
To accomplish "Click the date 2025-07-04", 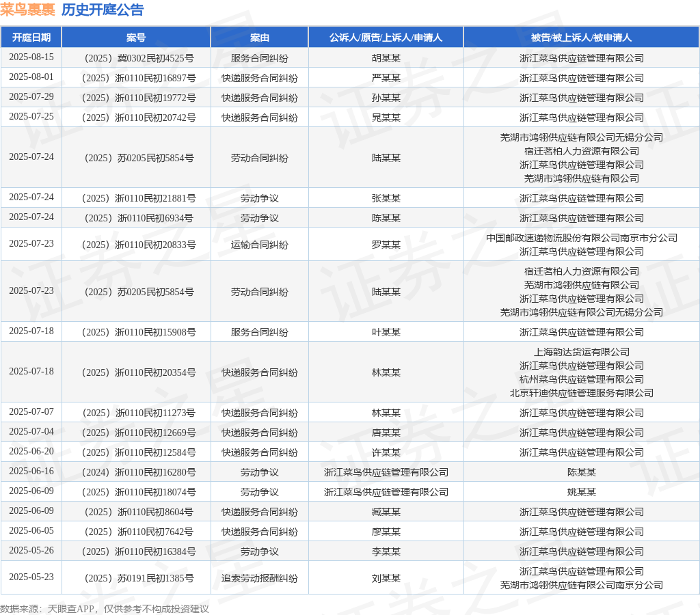I will coord(31,432).
